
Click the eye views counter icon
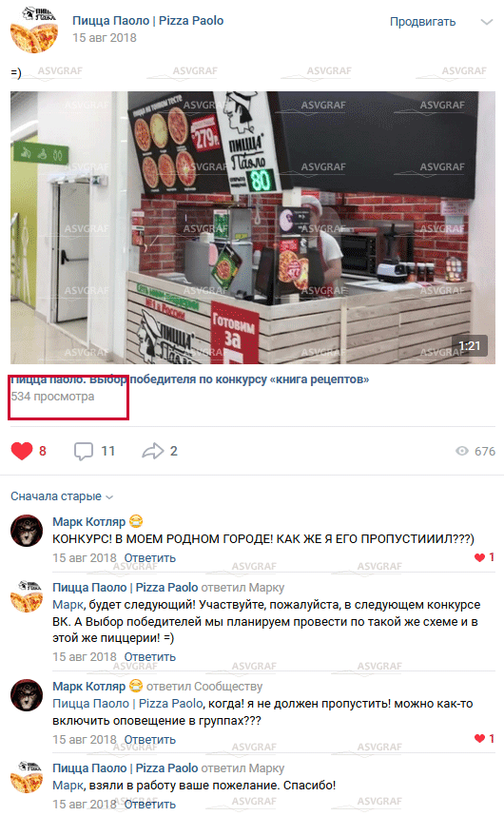(x=462, y=451)
